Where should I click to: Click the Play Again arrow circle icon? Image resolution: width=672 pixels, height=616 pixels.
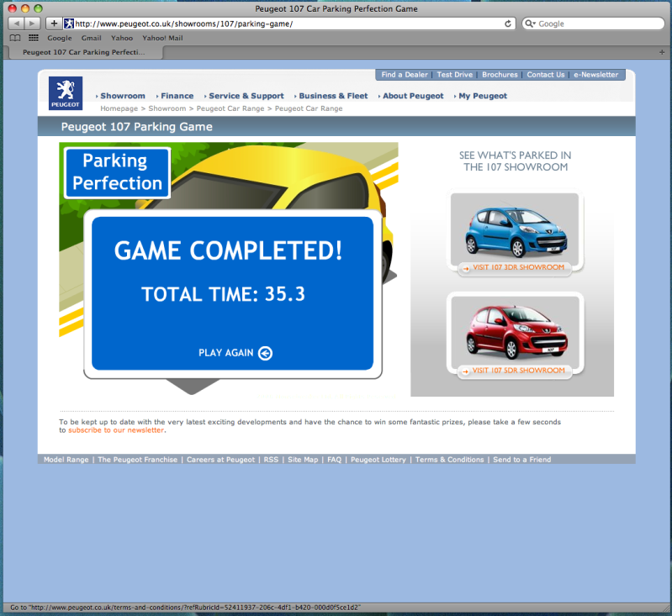pyautogui.click(x=265, y=353)
